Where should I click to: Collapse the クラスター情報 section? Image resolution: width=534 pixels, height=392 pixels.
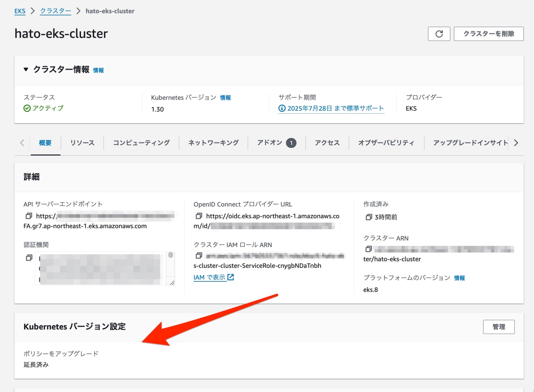click(x=26, y=70)
